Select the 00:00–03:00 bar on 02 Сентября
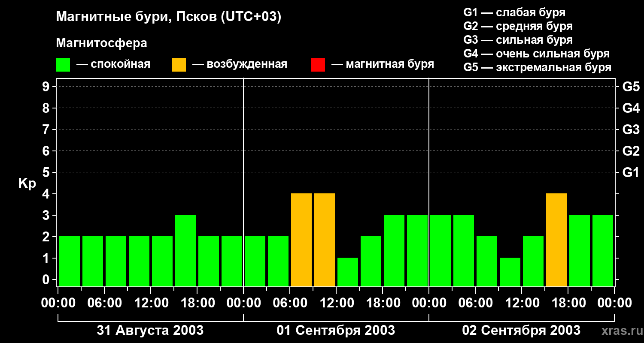Viewport: 644px width, 343px height. (440, 251)
